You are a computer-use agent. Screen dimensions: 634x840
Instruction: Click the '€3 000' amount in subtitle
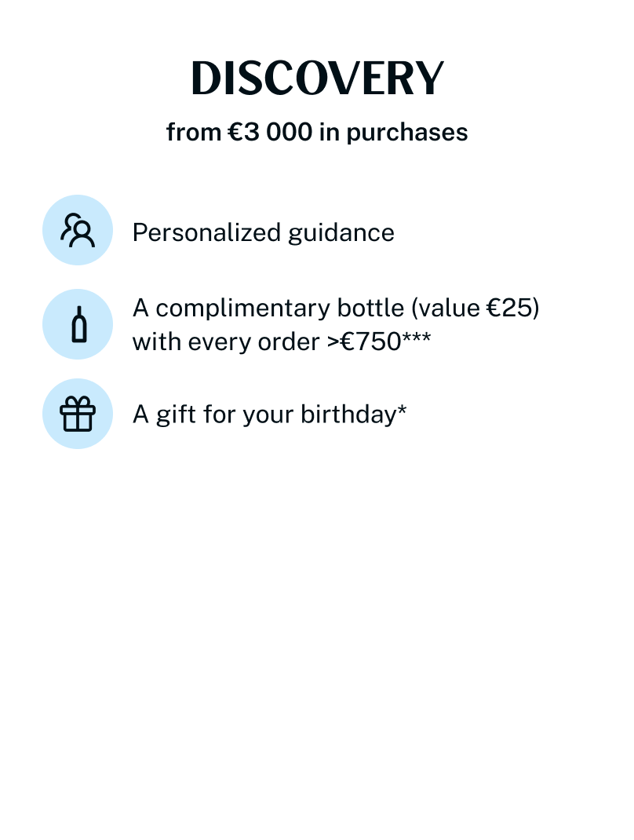[x=269, y=132]
